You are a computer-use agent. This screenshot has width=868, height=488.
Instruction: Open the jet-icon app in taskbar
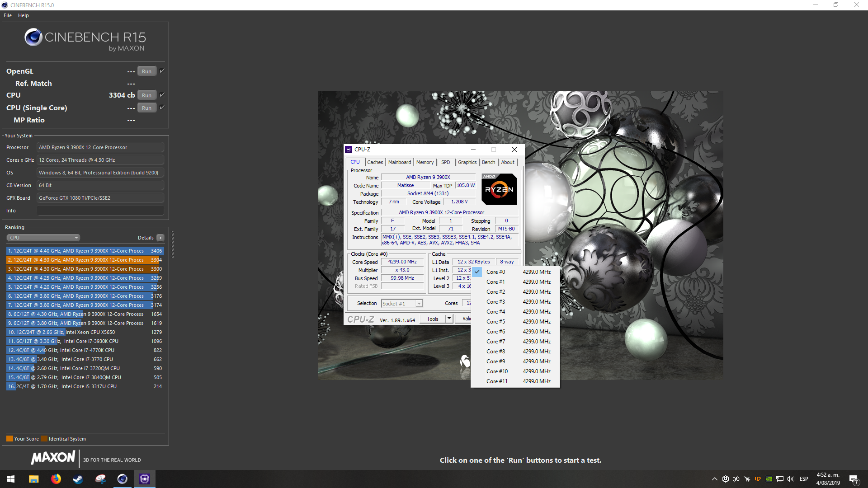tap(100, 479)
